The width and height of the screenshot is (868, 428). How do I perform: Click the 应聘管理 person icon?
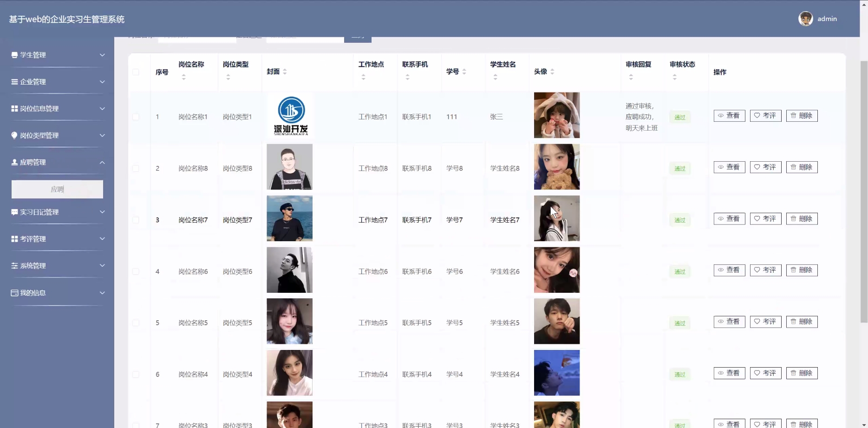click(x=14, y=162)
